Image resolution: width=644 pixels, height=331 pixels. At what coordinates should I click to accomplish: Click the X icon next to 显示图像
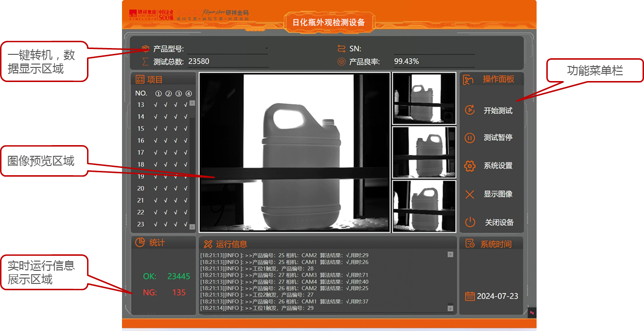(x=470, y=195)
